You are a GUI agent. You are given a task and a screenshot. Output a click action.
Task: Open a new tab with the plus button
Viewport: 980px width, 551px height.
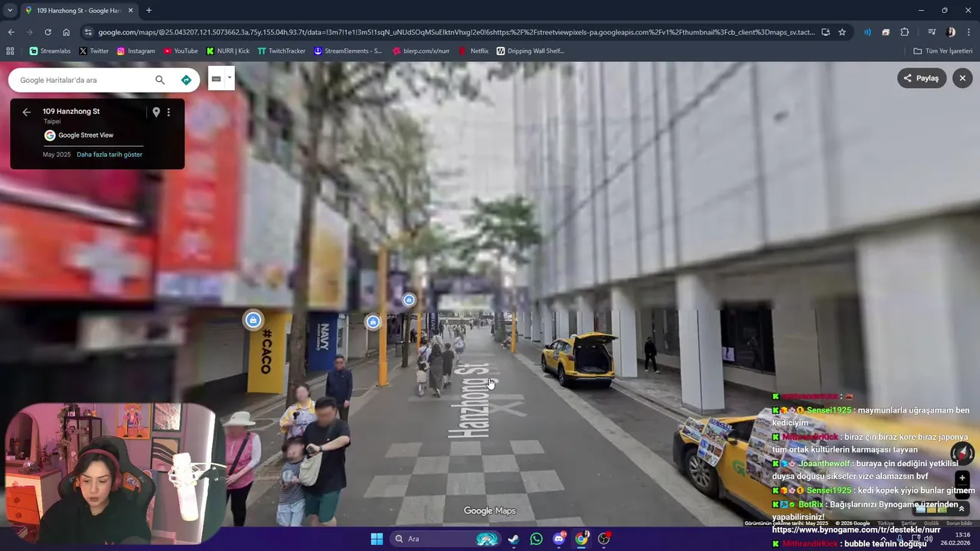pos(149,11)
